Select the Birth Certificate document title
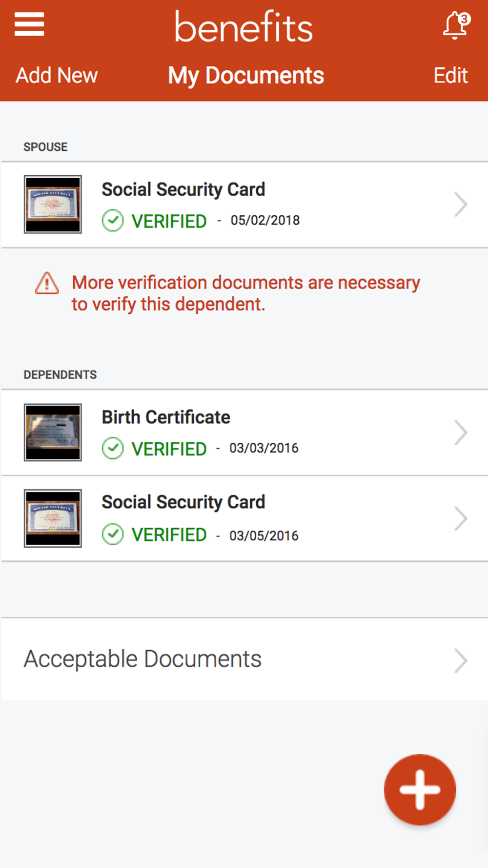The image size is (488, 868). pos(166,417)
